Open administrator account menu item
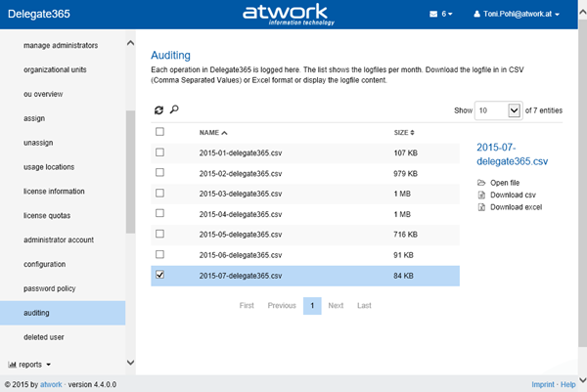Image resolution: width=587 pixels, height=392 pixels. click(x=59, y=240)
